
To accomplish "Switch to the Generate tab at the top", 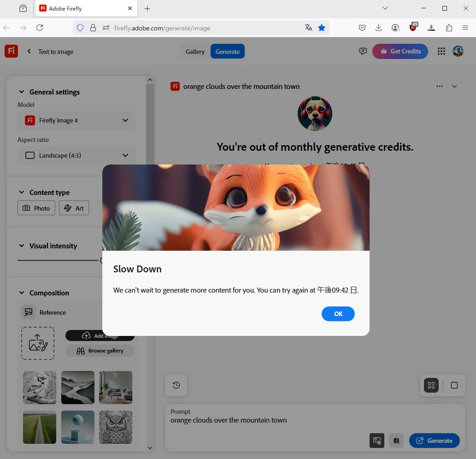I will (x=227, y=52).
